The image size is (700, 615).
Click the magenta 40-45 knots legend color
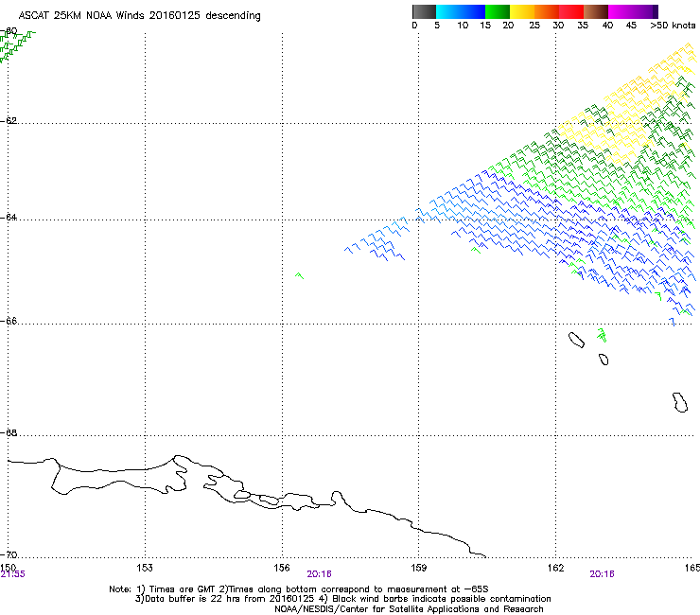click(x=621, y=11)
